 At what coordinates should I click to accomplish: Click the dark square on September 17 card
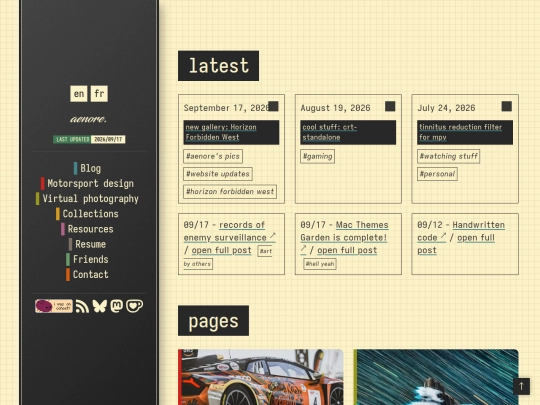point(273,106)
